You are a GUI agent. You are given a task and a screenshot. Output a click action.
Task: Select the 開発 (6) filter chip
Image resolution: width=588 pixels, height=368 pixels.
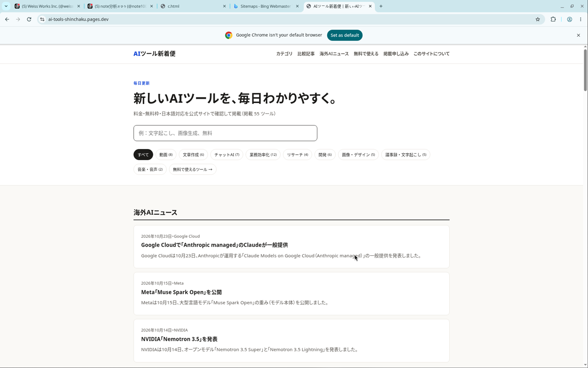325,155
